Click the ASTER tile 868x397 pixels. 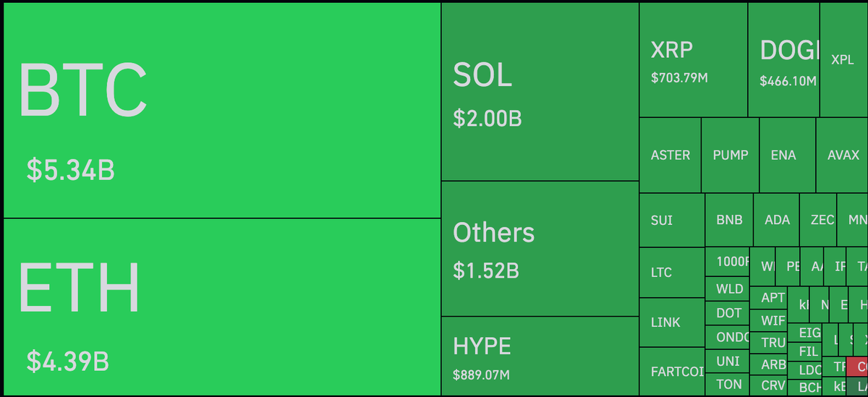(670, 155)
